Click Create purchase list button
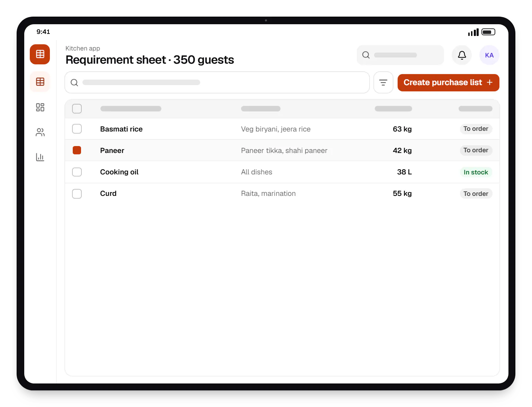Viewport: 532px width, 407px height. point(448,83)
